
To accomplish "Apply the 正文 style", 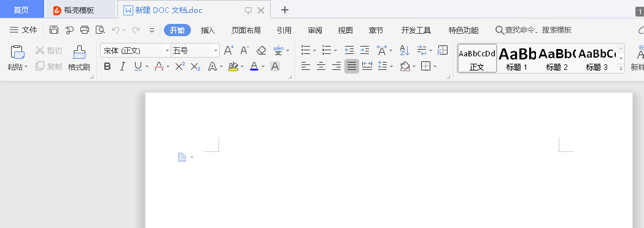I will [x=477, y=58].
